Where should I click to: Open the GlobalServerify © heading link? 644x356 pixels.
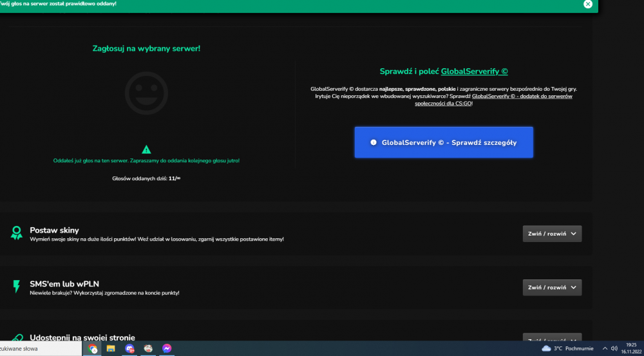pyautogui.click(x=475, y=71)
